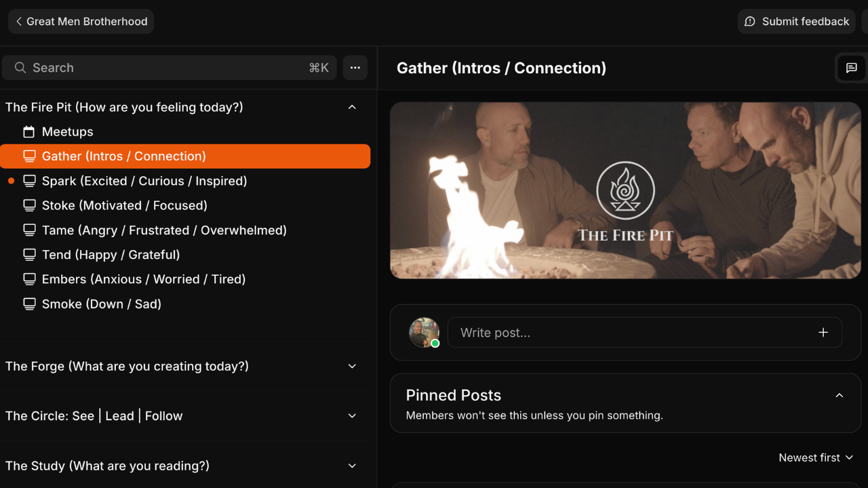868x488 pixels.
Task: Go back to Great Men Brotherhood
Action: click(81, 22)
